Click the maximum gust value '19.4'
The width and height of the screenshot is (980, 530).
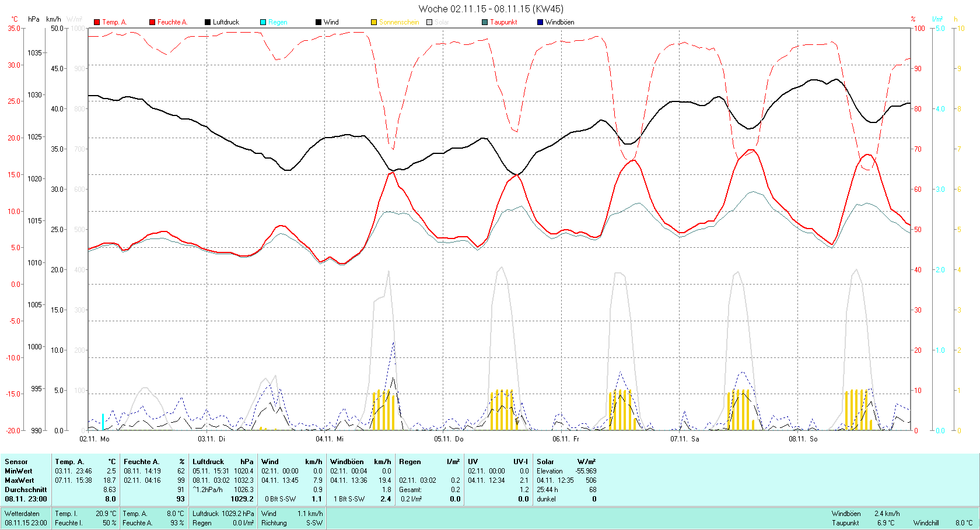pyautogui.click(x=385, y=480)
